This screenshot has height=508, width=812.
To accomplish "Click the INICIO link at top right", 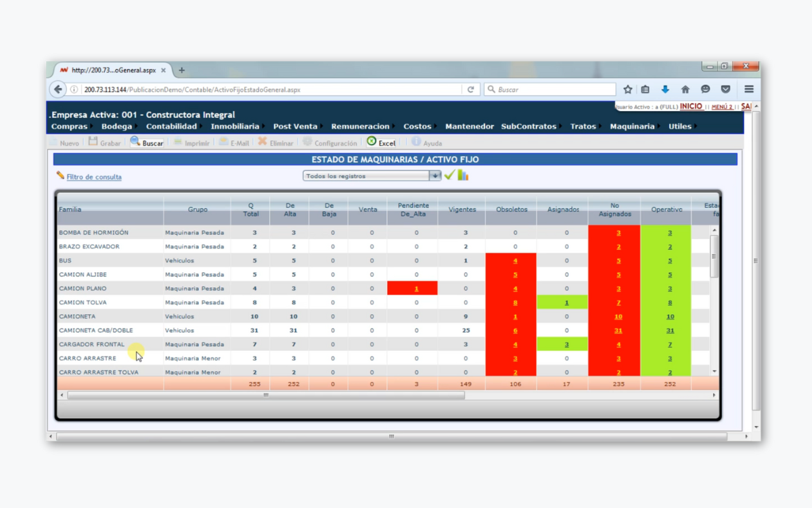I will (x=691, y=106).
